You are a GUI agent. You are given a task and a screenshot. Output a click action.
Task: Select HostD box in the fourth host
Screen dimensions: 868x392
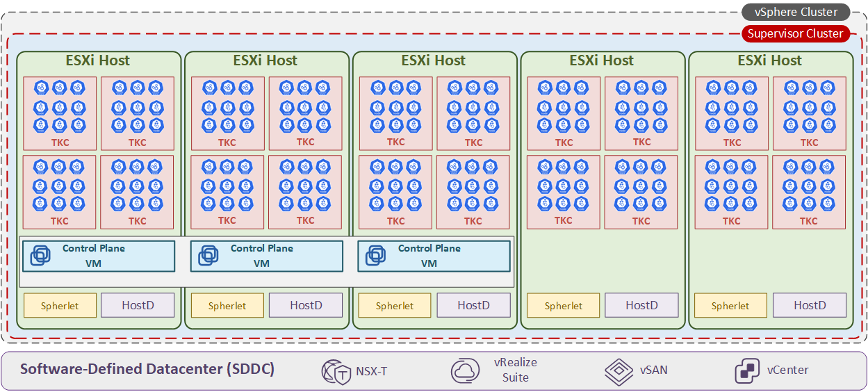(641, 305)
